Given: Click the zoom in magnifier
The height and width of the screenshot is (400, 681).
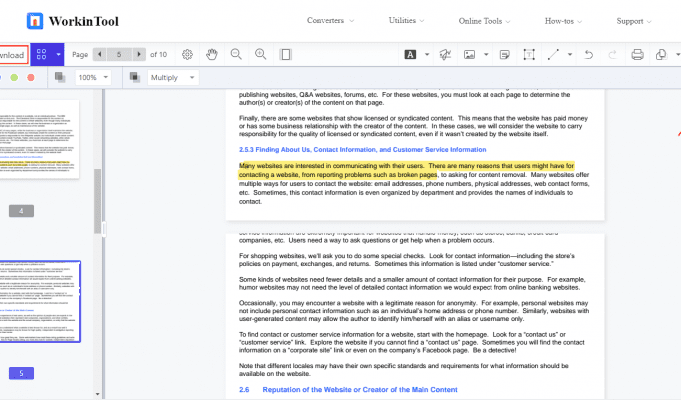Looking at the screenshot, I should pos(261,54).
